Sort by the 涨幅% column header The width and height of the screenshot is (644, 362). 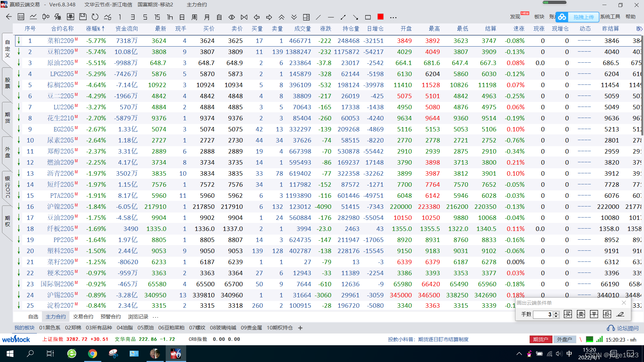[95, 28]
